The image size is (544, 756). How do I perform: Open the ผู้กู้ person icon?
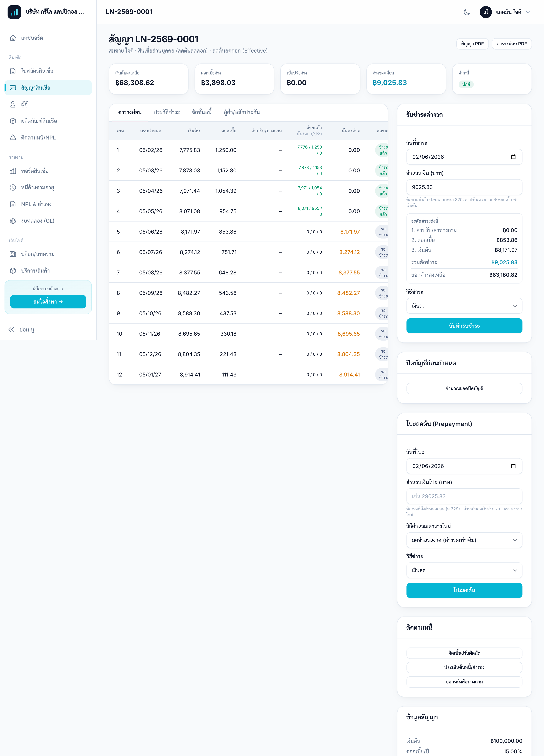point(13,104)
